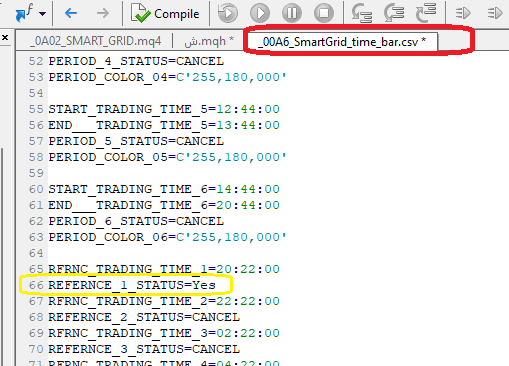
Task: Click line number 54 in the gutter
Action: 36,93
